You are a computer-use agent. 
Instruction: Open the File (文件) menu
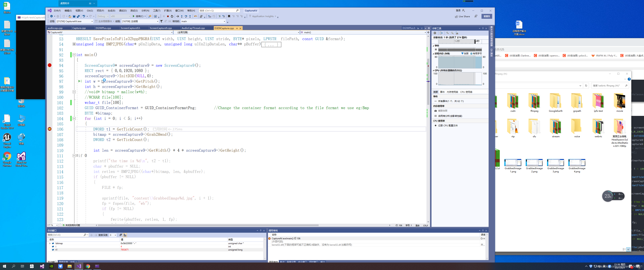(57, 10)
